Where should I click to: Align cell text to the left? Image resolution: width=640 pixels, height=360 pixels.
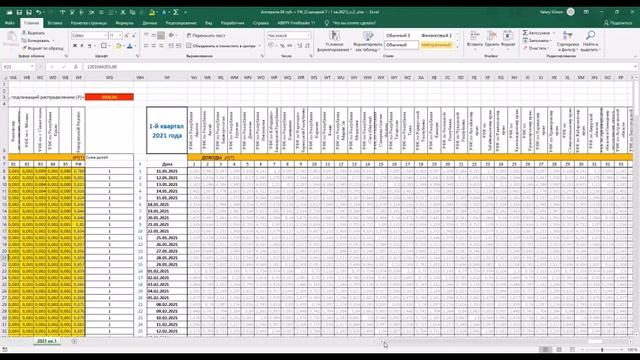click(x=146, y=46)
